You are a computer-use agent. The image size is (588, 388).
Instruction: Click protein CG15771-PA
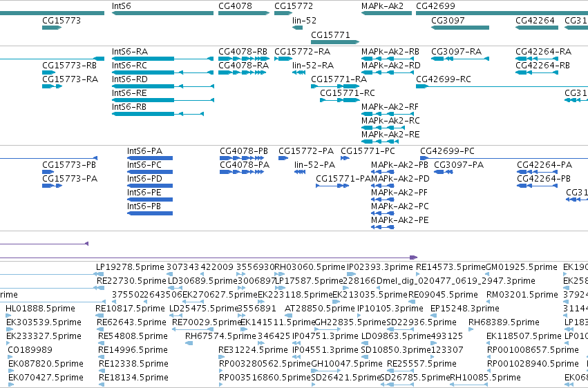(332, 186)
